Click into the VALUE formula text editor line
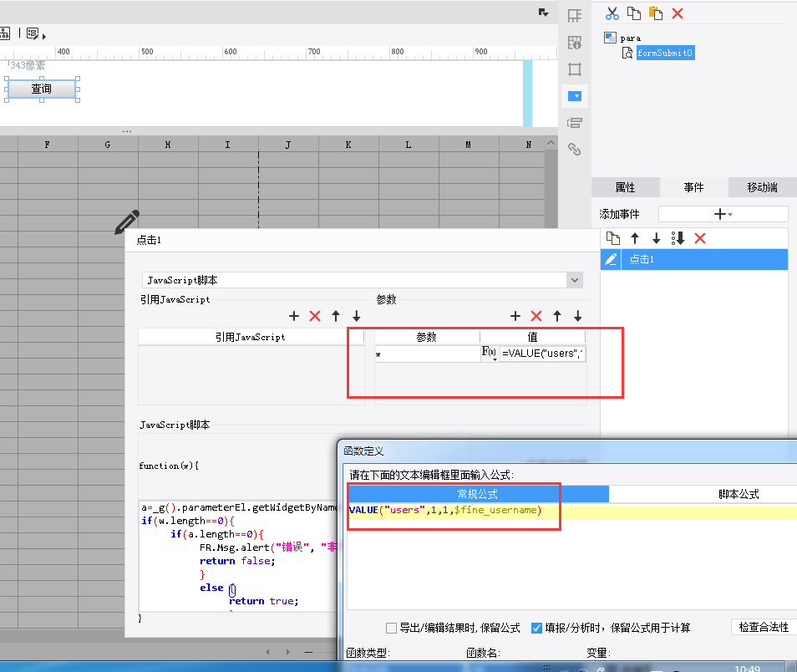Screen dimensions: 797x672 click(571, 510)
